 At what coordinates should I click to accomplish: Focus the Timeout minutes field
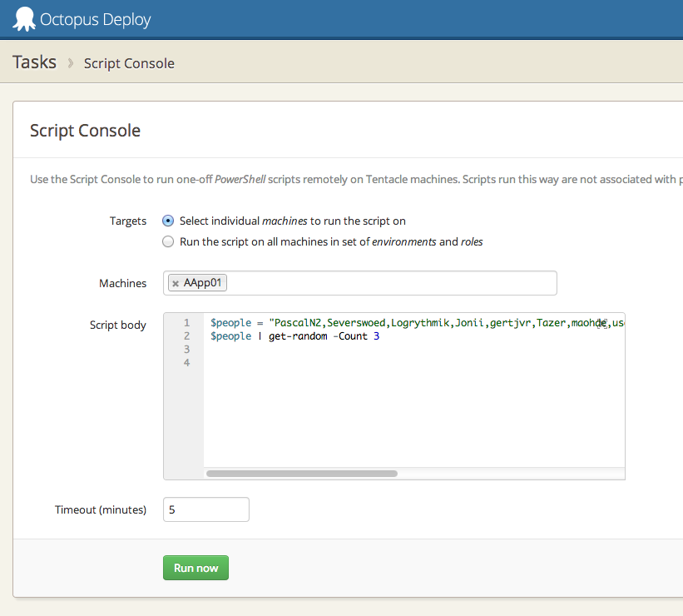click(x=206, y=509)
